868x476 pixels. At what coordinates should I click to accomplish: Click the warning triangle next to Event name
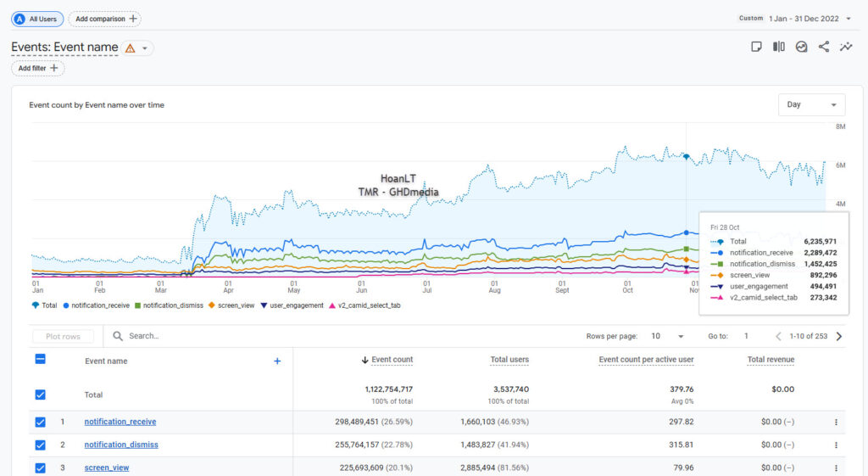click(x=130, y=48)
